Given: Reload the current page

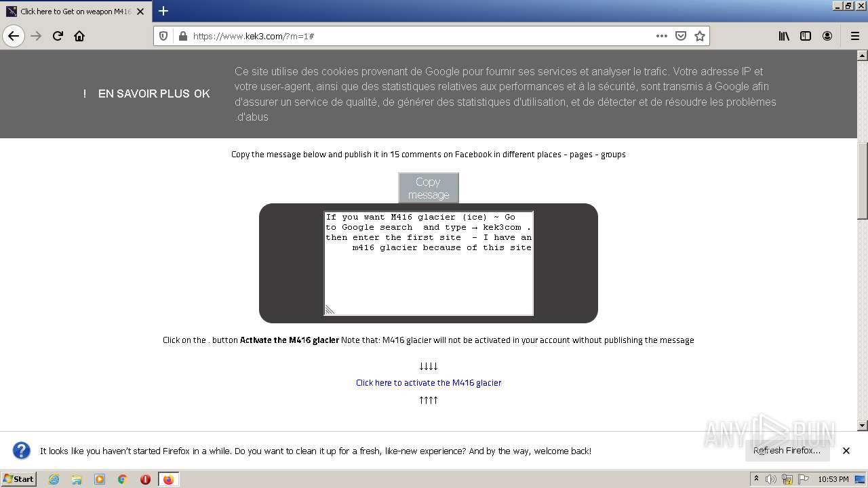Looking at the screenshot, I should point(58,36).
